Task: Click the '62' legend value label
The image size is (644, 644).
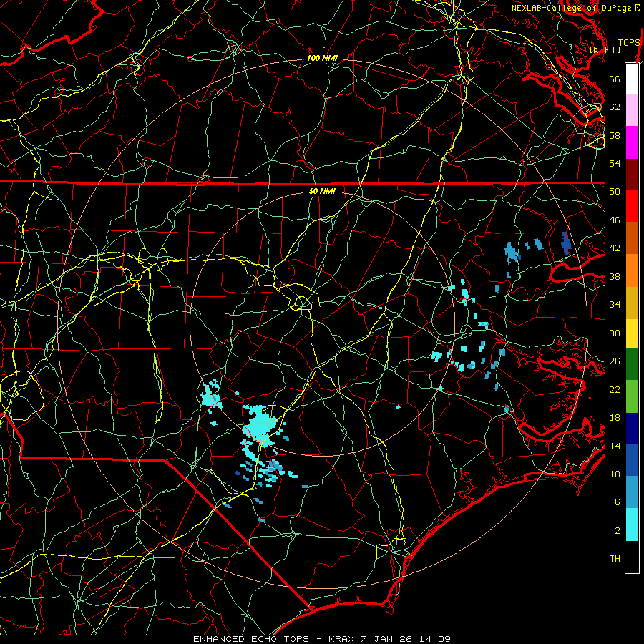Action: (615, 107)
